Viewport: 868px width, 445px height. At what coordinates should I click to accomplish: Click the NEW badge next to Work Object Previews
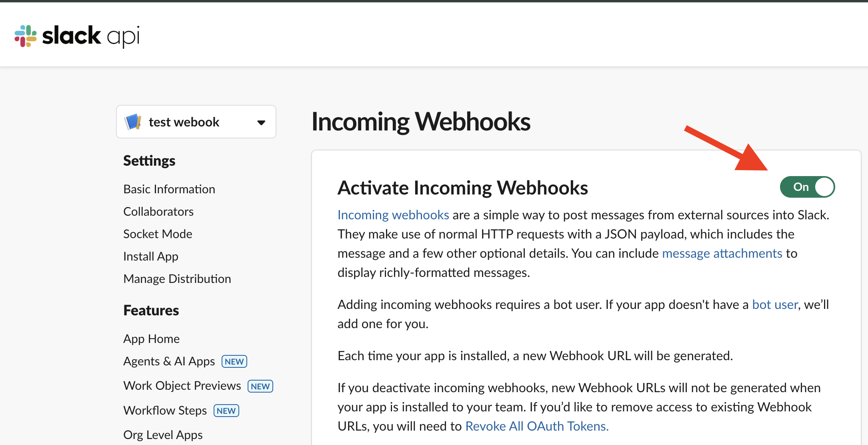[x=260, y=387]
